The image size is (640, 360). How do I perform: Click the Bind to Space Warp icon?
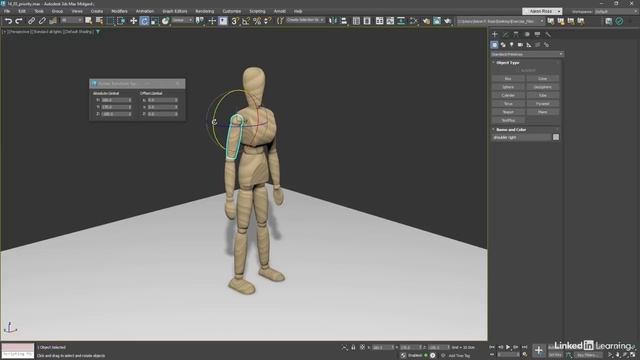tap(53, 21)
